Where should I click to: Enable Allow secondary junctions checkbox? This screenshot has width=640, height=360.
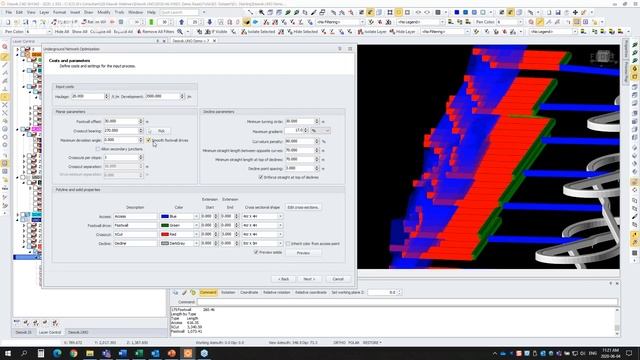point(98,149)
